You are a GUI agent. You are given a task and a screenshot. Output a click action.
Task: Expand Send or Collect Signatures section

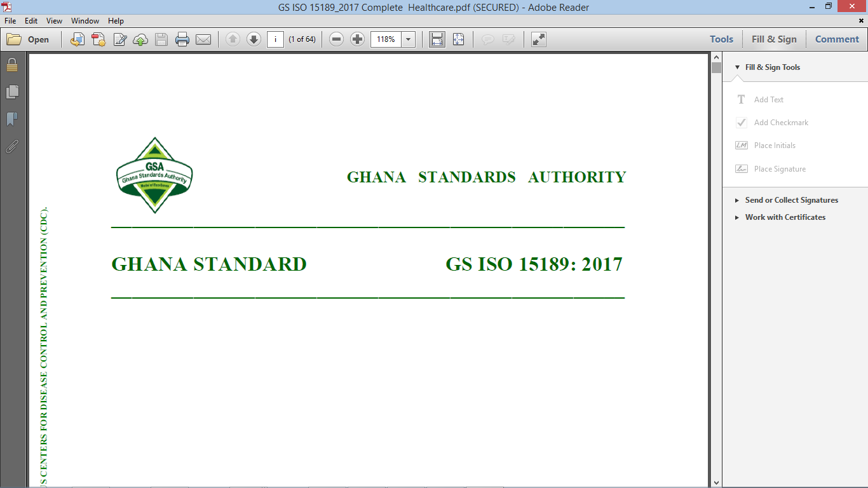click(x=787, y=200)
